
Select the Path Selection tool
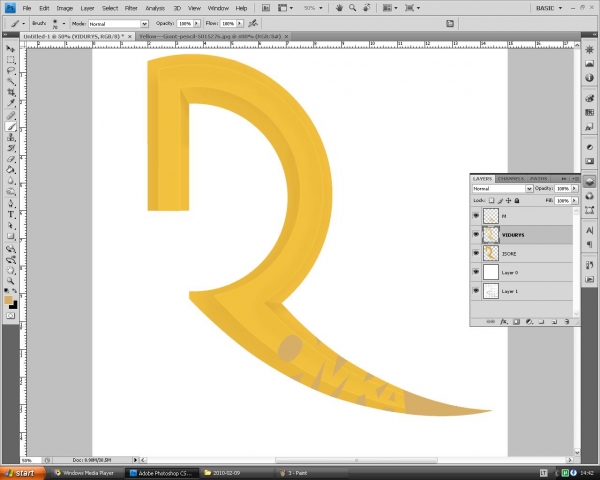tap(11, 225)
